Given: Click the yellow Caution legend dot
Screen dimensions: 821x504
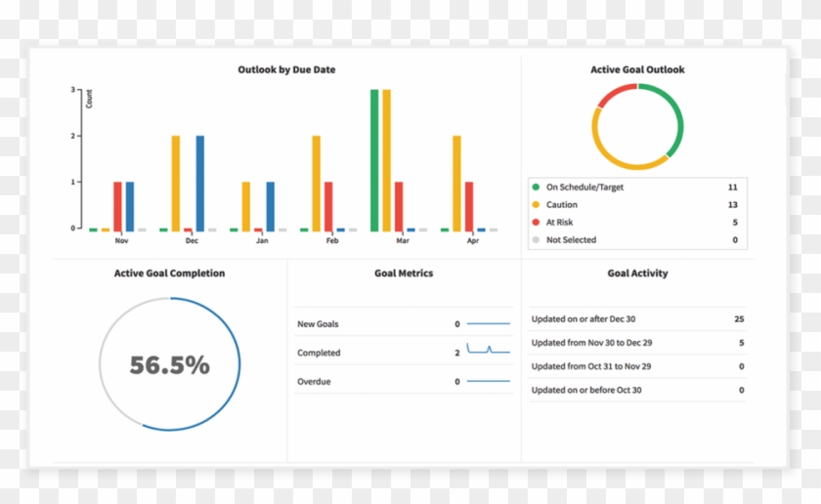Looking at the screenshot, I should point(535,205).
